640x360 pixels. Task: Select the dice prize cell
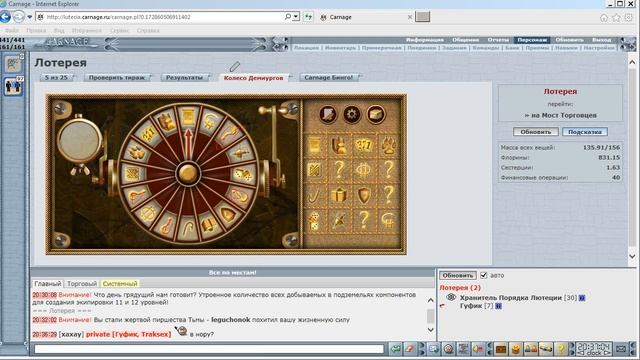coord(315,220)
